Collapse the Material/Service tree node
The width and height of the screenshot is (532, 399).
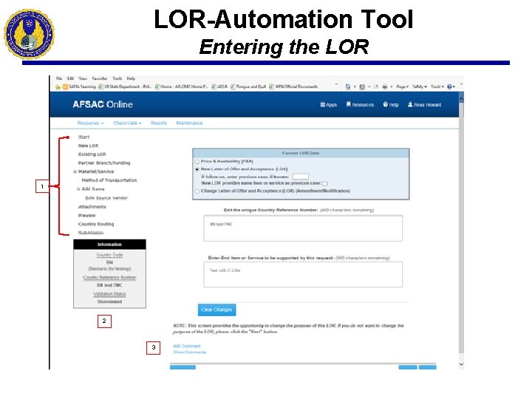pos(75,171)
